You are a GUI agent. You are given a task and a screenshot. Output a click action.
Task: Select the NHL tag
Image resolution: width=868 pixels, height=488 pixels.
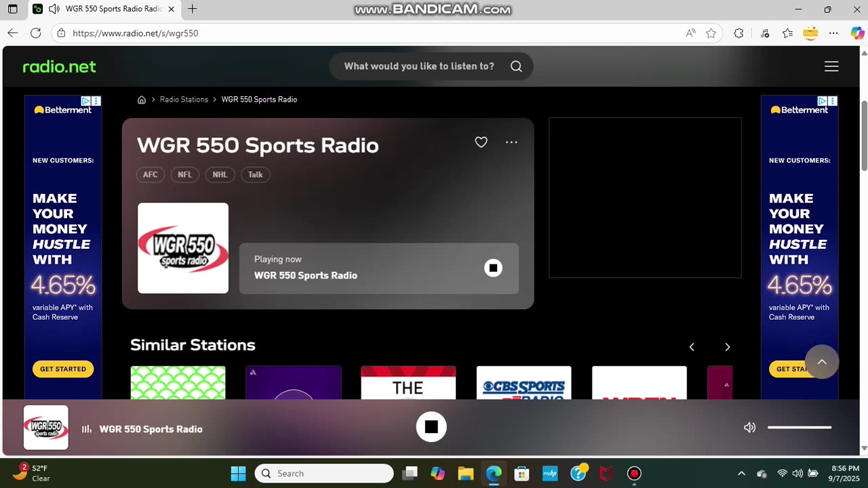220,175
